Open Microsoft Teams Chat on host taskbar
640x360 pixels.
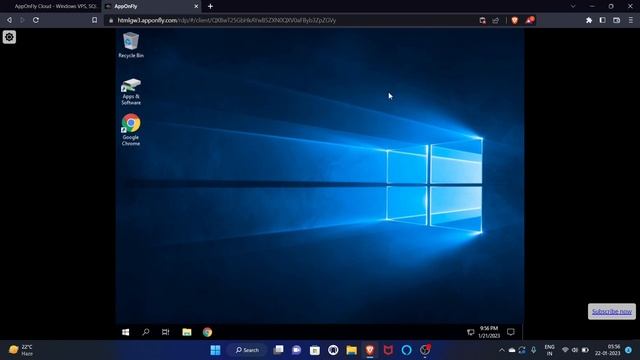point(297,350)
